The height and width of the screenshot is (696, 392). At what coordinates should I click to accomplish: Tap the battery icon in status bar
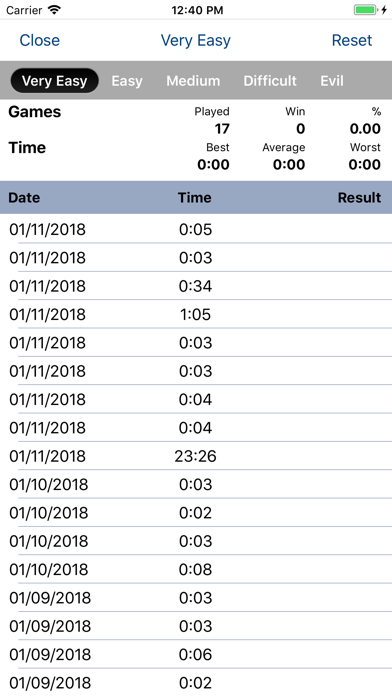(366, 10)
